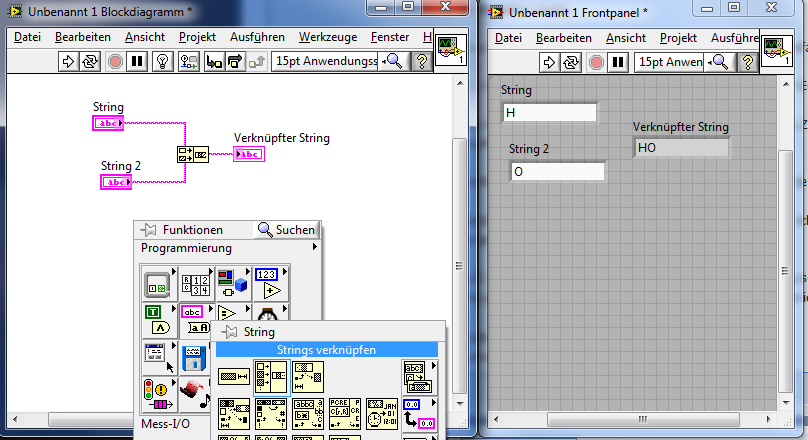Viewport: 808px width, 440px height.
Task: Open font dropdown in Frontpanel toolbar
Action: [x=669, y=62]
